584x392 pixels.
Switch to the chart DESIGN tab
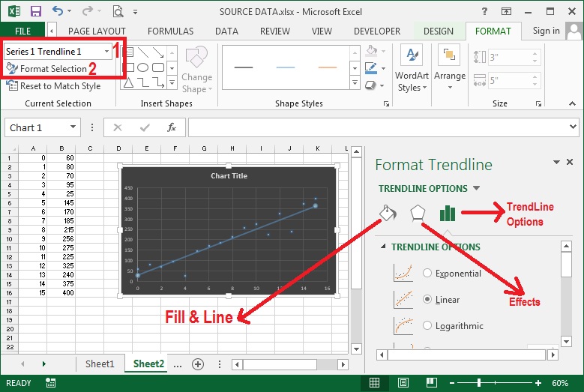439,31
